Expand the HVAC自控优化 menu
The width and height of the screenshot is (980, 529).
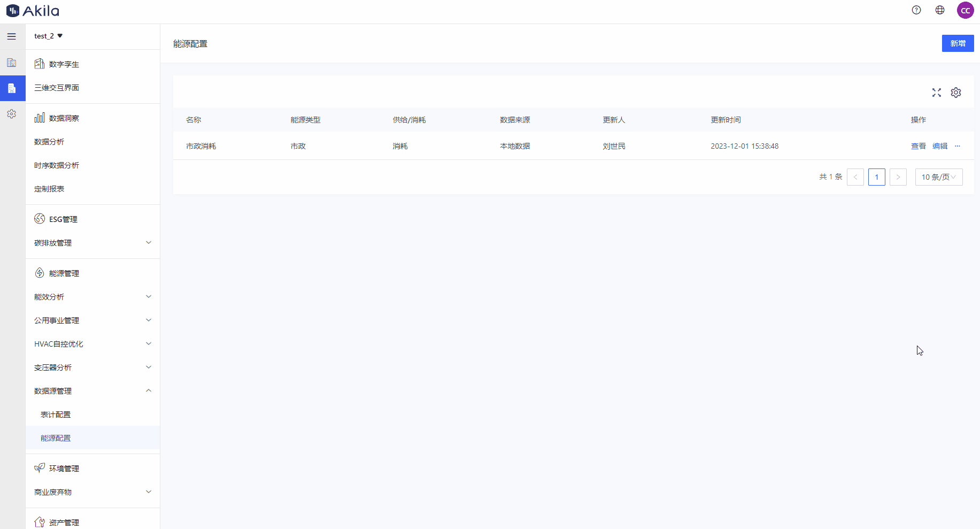pyautogui.click(x=92, y=344)
